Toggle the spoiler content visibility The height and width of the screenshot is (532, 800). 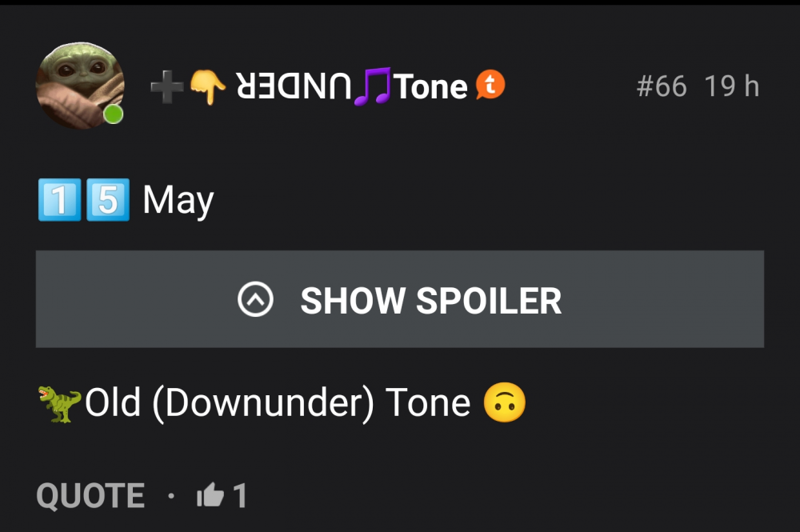[x=400, y=300]
